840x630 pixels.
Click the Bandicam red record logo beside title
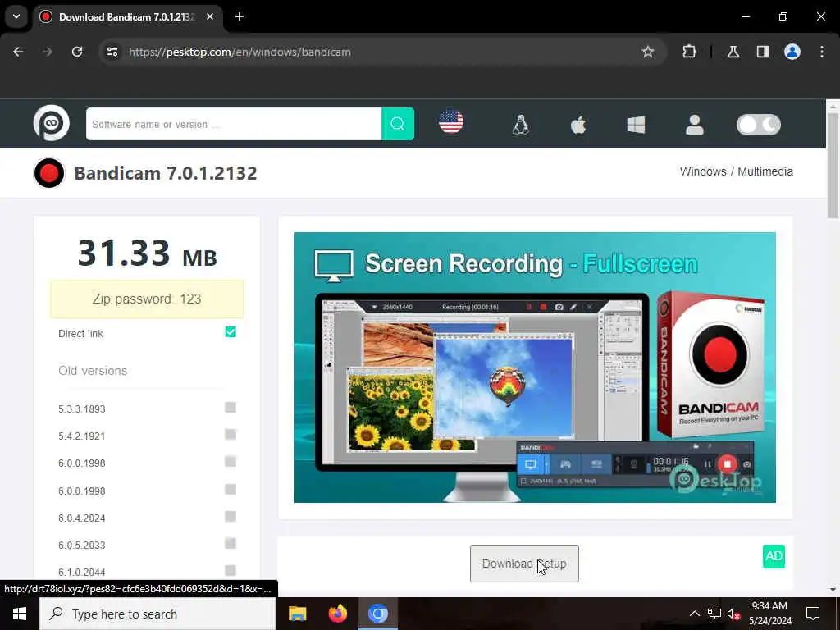click(x=48, y=173)
